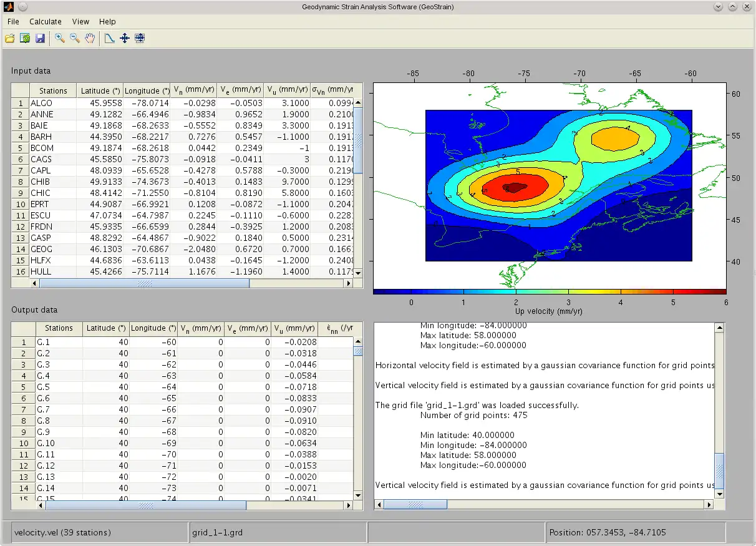Click the covariance curve plot icon
The height and width of the screenshot is (546, 756).
tap(110, 39)
